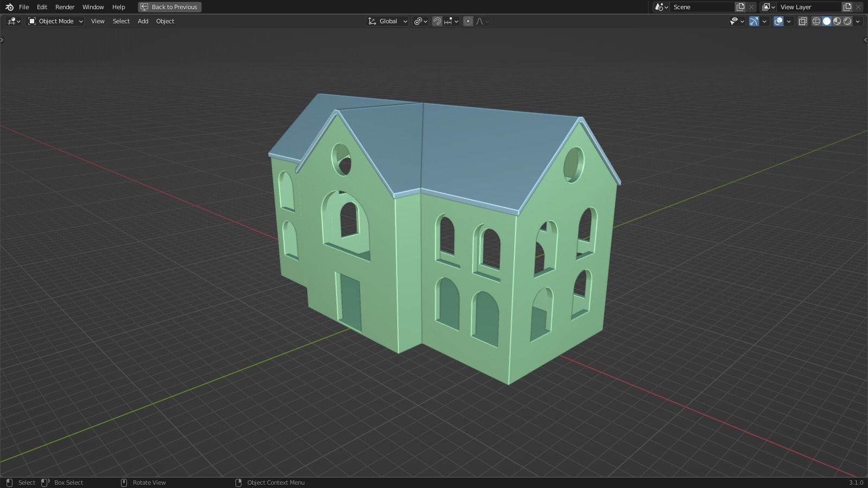Delete the scene with X icon
The width and height of the screenshot is (868, 488).
click(x=751, y=7)
